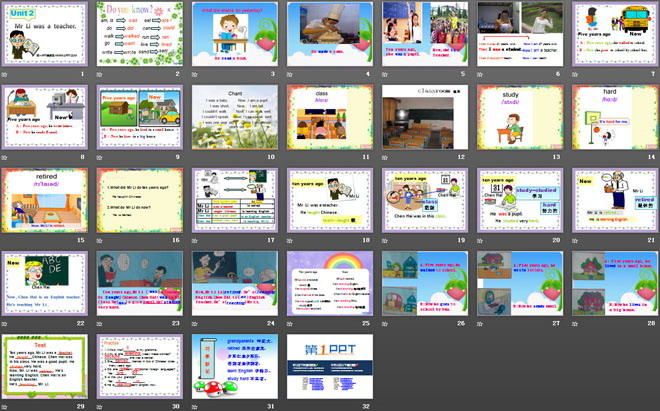Select slide 7 with the school bus

point(615,34)
